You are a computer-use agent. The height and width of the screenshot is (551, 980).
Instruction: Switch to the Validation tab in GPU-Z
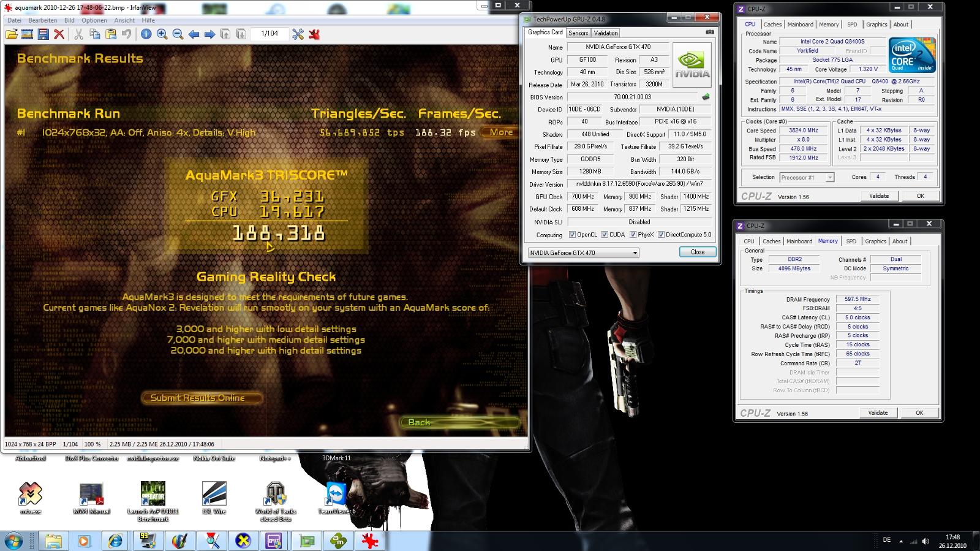pyautogui.click(x=606, y=33)
